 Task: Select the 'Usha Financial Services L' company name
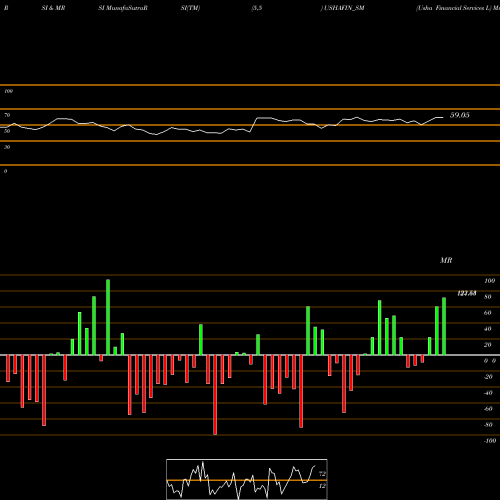pos(454,8)
